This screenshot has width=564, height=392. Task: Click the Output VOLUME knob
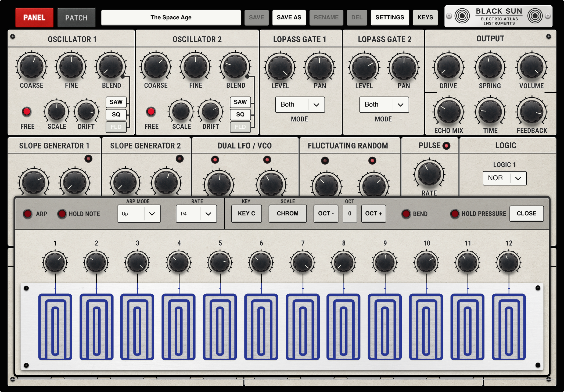pyautogui.click(x=531, y=67)
